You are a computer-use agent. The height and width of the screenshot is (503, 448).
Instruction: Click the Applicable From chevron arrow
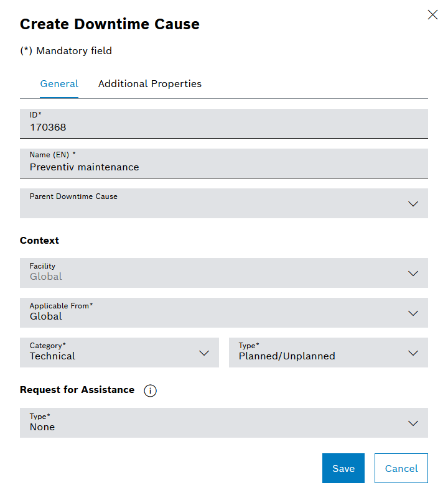[x=413, y=313]
